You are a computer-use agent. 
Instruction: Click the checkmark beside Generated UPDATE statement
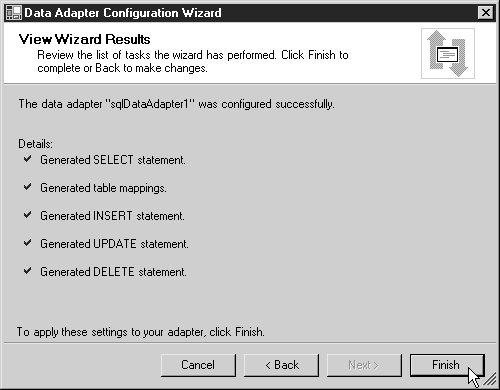28,243
